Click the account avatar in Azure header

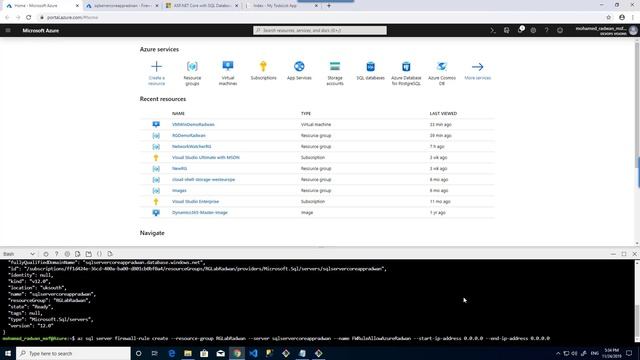[633, 30]
